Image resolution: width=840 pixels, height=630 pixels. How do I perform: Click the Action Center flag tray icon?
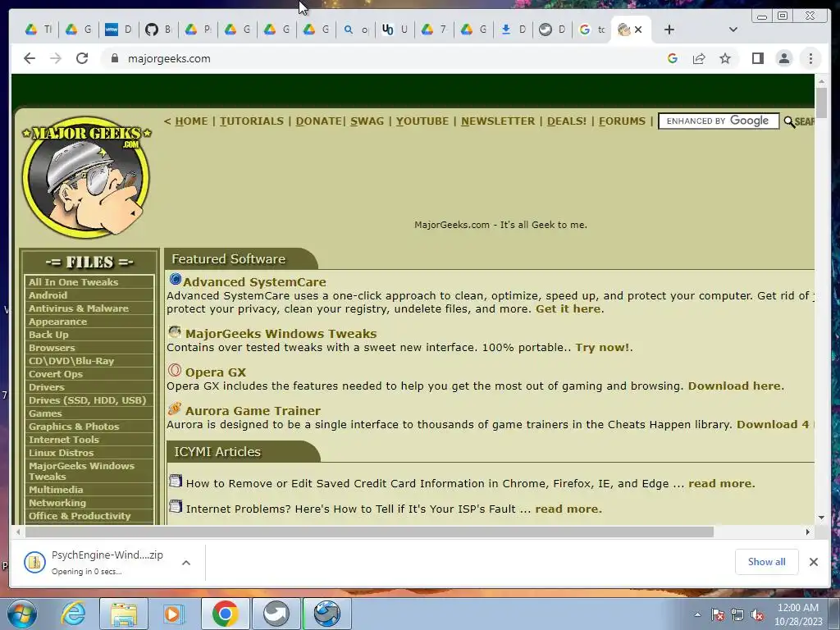(x=718, y=614)
